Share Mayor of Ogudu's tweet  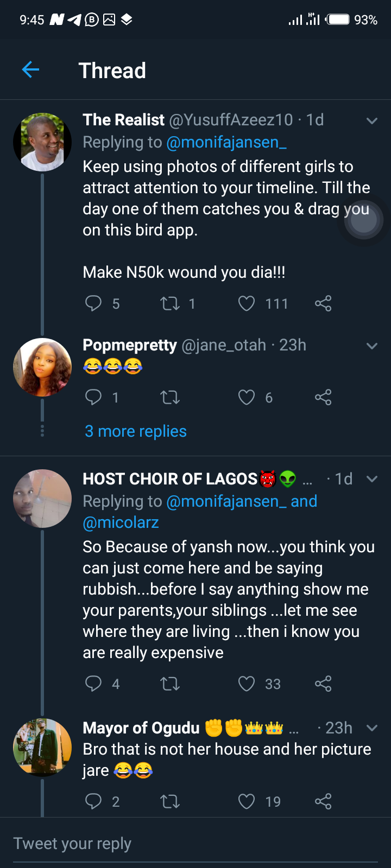point(323,801)
